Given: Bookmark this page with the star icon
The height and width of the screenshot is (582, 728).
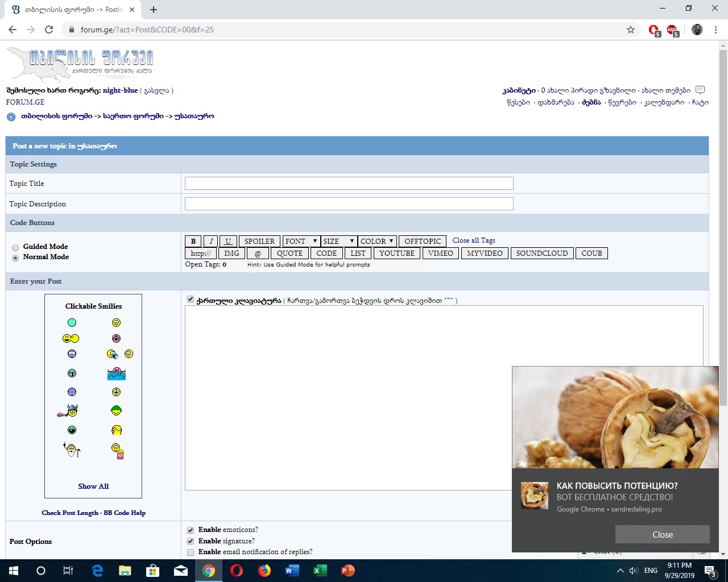Looking at the screenshot, I should tap(631, 30).
